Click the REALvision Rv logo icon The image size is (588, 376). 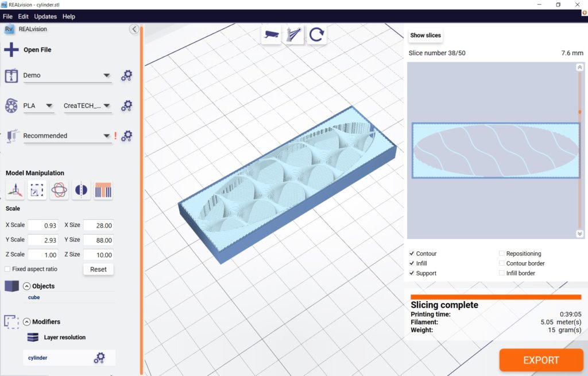pyautogui.click(x=9, y=29)
